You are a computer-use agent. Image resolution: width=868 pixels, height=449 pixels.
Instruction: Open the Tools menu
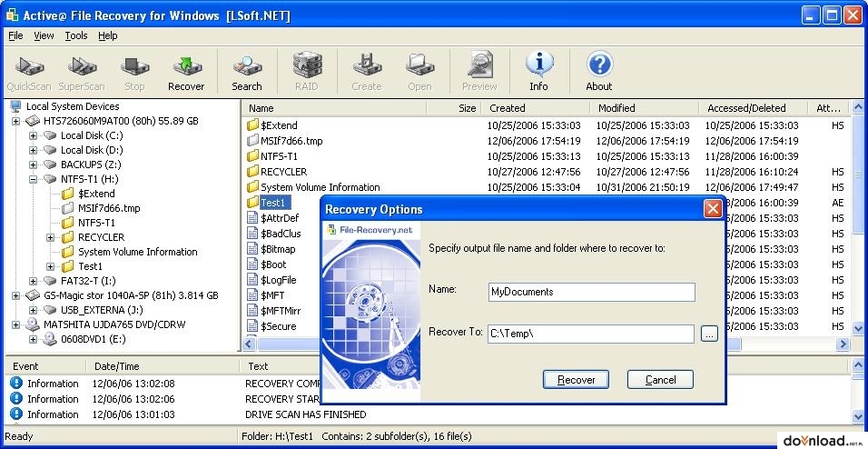coord(76,35)
